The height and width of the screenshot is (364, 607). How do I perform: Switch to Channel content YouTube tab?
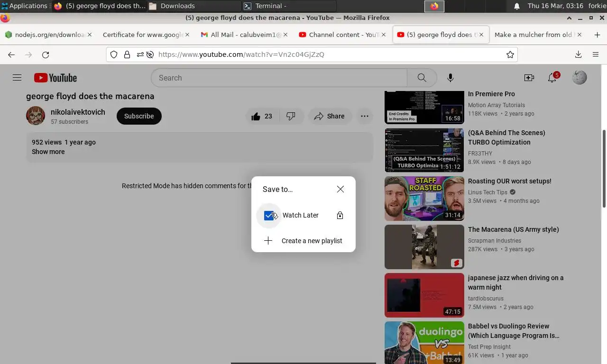coord(342,35)
